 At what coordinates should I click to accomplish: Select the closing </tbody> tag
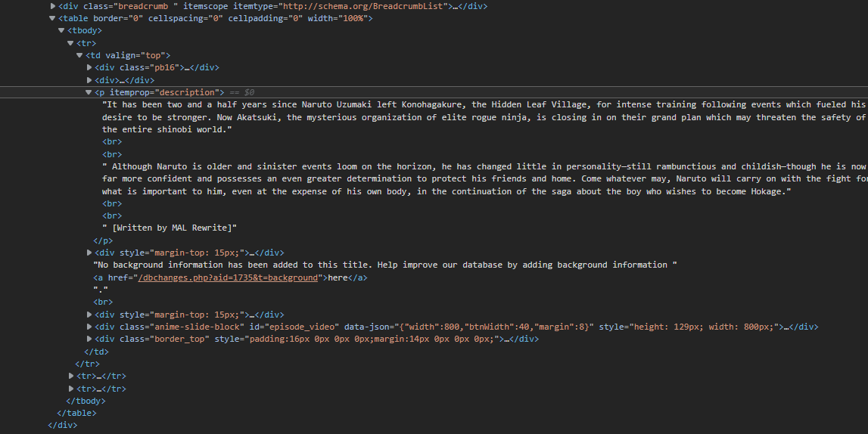coord(86,401)
